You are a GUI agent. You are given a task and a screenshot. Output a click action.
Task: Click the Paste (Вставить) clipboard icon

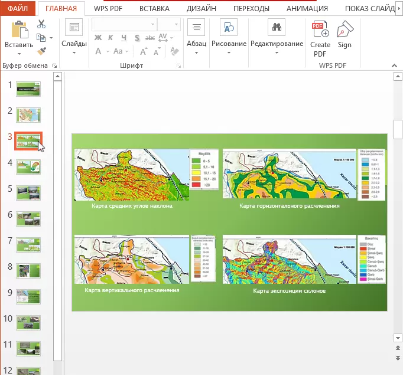(x=19, y=29)
